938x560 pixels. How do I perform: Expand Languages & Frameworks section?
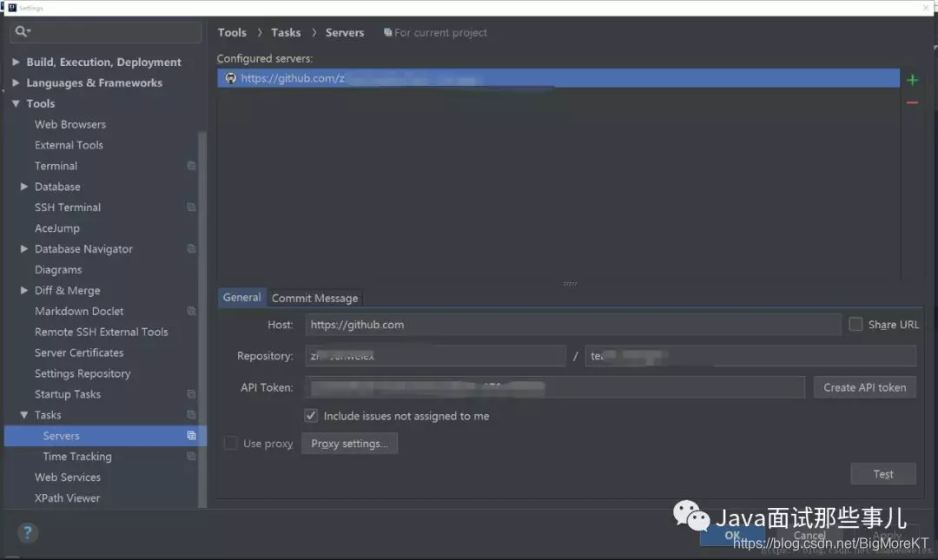tap(17, 82)
